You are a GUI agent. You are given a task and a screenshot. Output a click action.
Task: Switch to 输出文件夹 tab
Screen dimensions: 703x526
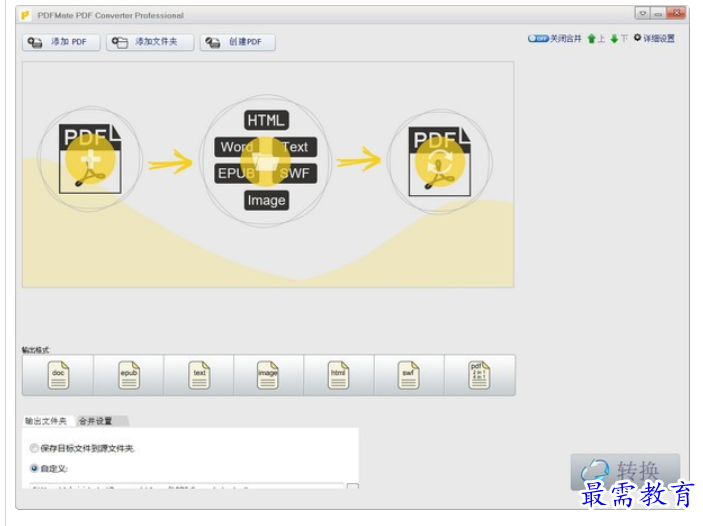[46, 421]
